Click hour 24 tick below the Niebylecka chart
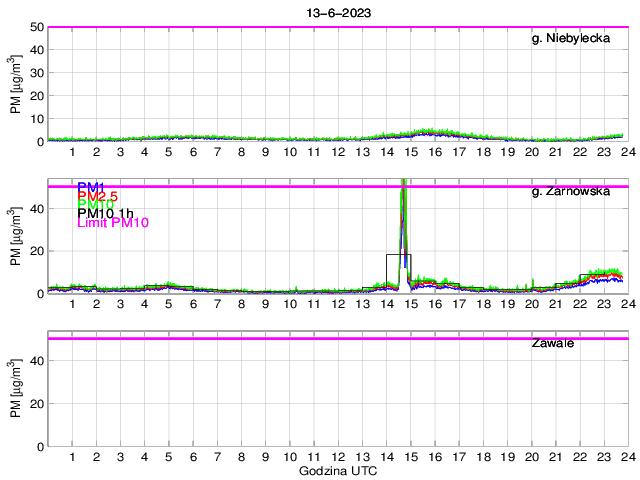This screenshot has width=640, height=480. [x=627, y=152]
